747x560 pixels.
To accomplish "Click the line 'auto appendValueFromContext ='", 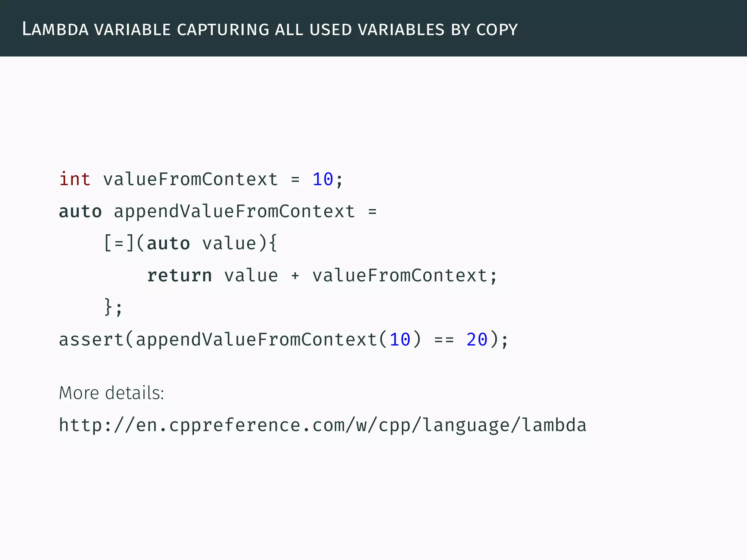I will pos(218,212).
